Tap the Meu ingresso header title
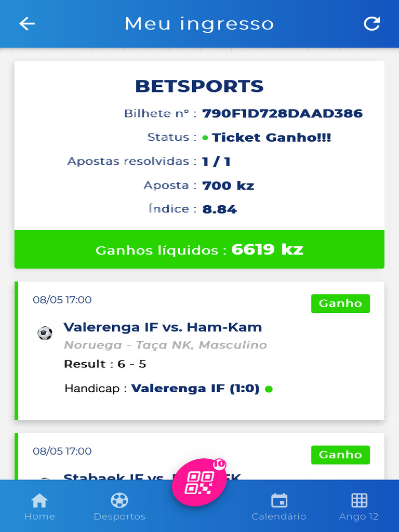Image resolution: width=399 pixels, height=532 pixels. point(199,24)
